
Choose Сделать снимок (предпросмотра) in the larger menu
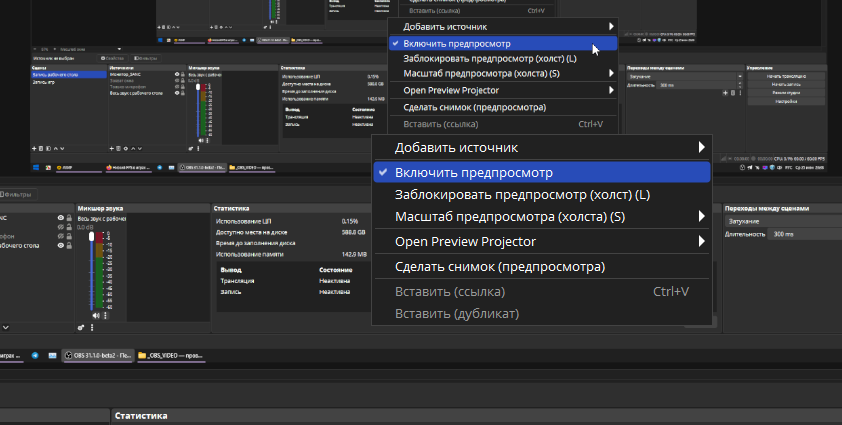(500, 267)
